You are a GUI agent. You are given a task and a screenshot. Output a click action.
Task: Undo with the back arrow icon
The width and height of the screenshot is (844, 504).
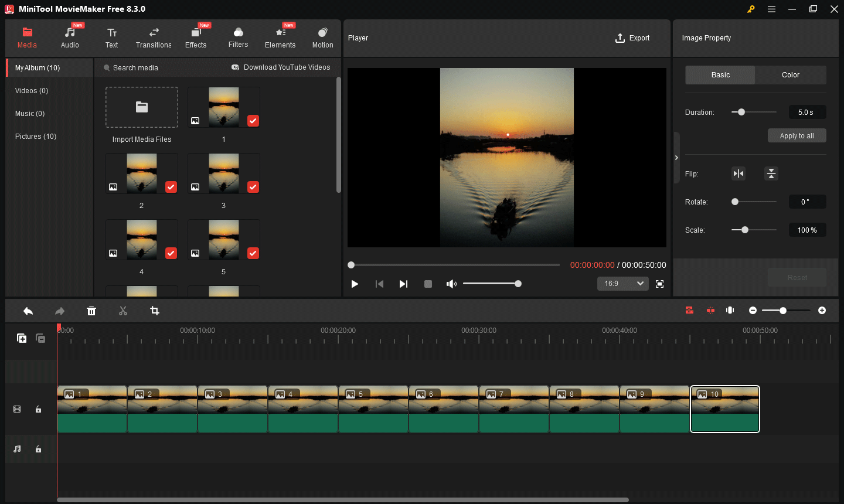tap(28, 311)
